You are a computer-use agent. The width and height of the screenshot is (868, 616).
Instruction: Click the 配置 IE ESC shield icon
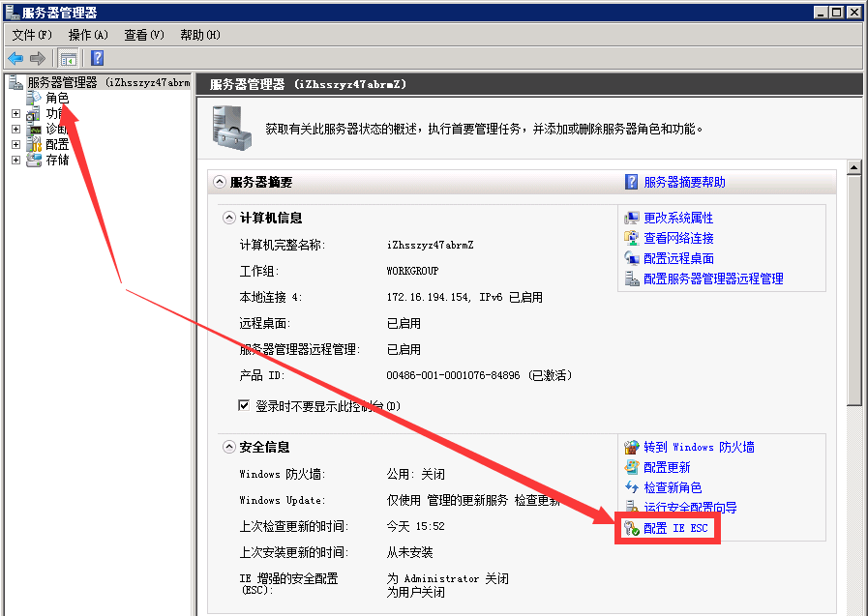[x=632, y=528]
